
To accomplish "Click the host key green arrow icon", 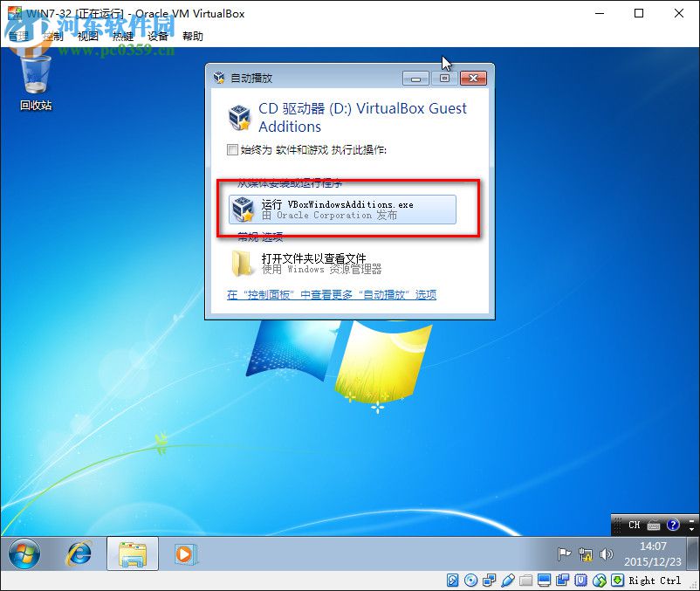I will pyautogui.click(x=617, y=581).
